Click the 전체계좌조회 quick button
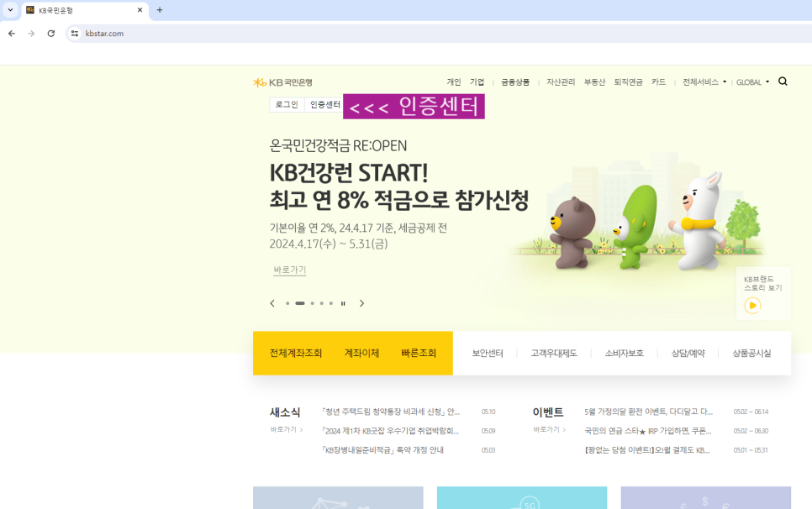812x509 pixels. coord(296,353)
